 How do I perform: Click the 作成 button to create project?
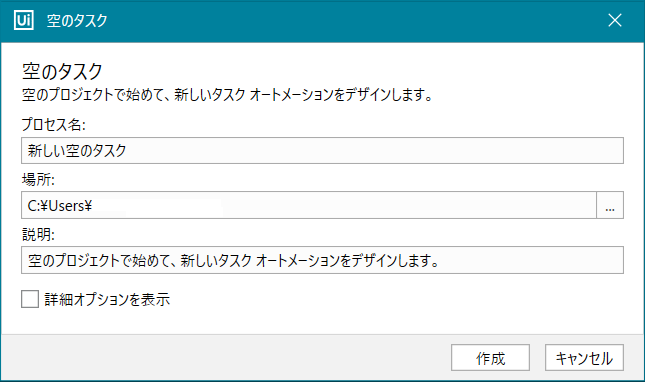(490, 358)
